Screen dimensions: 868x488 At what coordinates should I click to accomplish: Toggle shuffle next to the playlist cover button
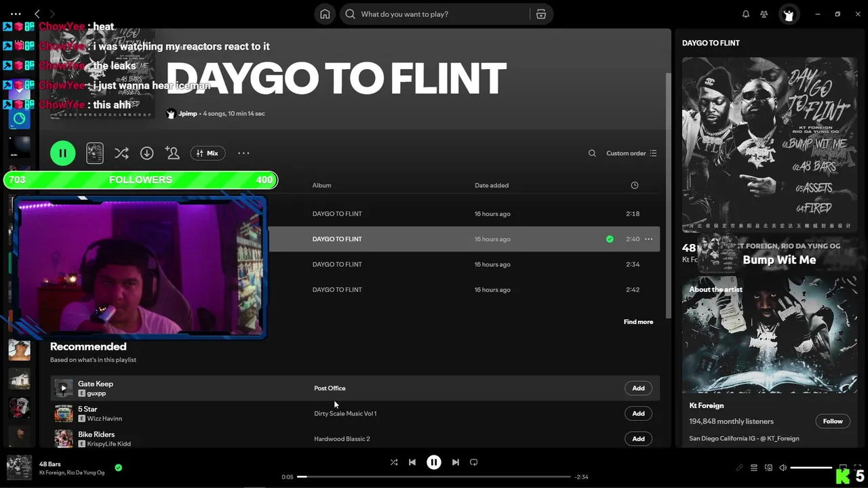(121, 153)
